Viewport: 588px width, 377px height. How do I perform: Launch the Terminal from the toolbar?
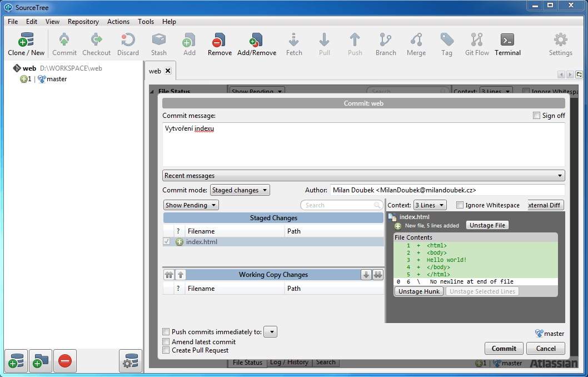(508, 44)
